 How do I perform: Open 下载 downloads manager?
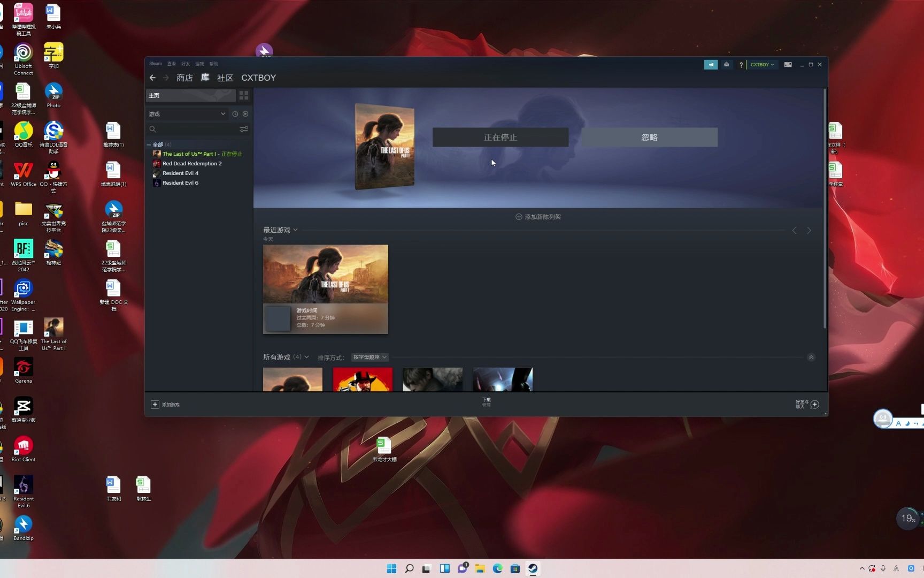(x=486, y=402)
